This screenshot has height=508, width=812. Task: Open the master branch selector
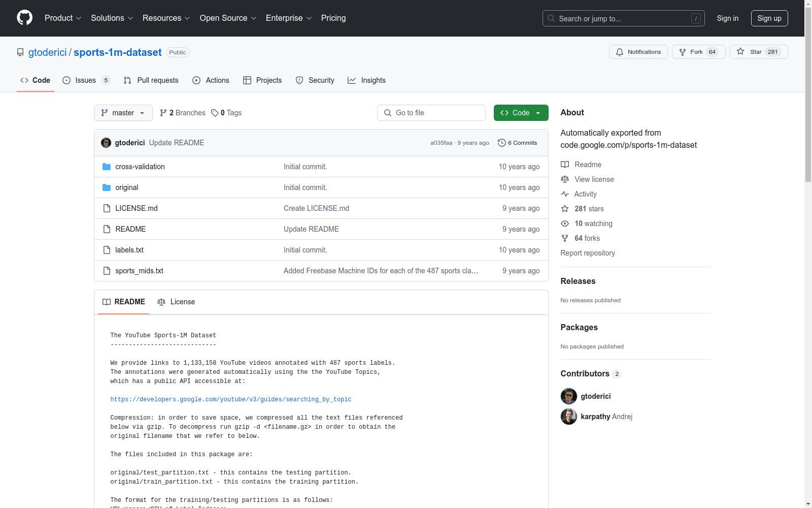[123, 113]
